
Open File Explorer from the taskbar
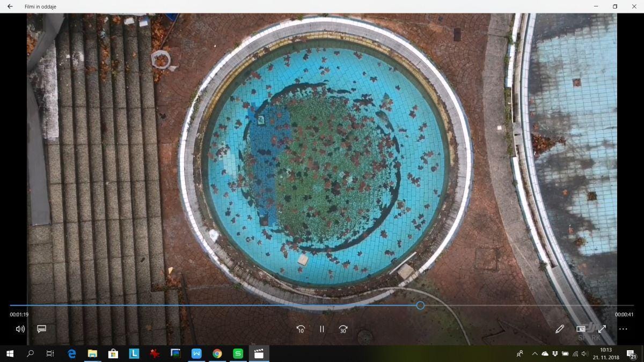pyautogui.click(x=92, y=353)
